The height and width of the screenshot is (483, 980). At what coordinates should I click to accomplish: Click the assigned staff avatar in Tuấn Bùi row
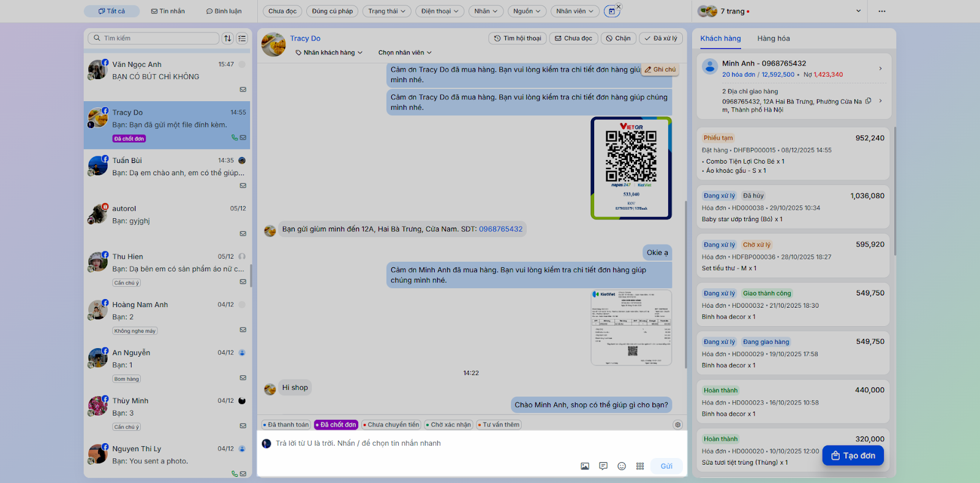[242, 161]
